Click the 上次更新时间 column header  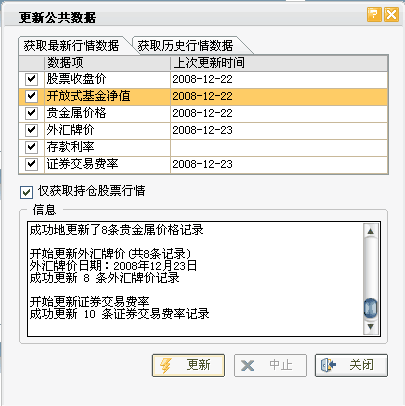(x=279, y=63)
